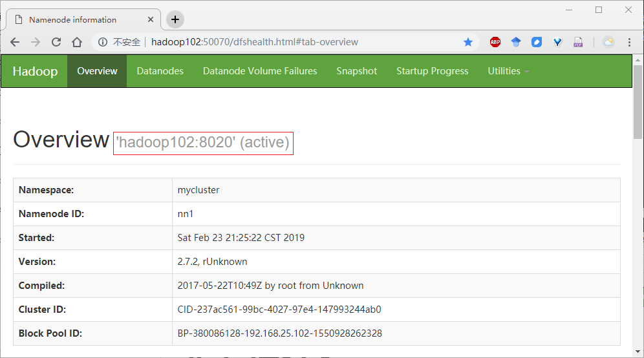Reload the Namenode page
The width and height of the screenshot is (644, 358).
click(56, 42)
